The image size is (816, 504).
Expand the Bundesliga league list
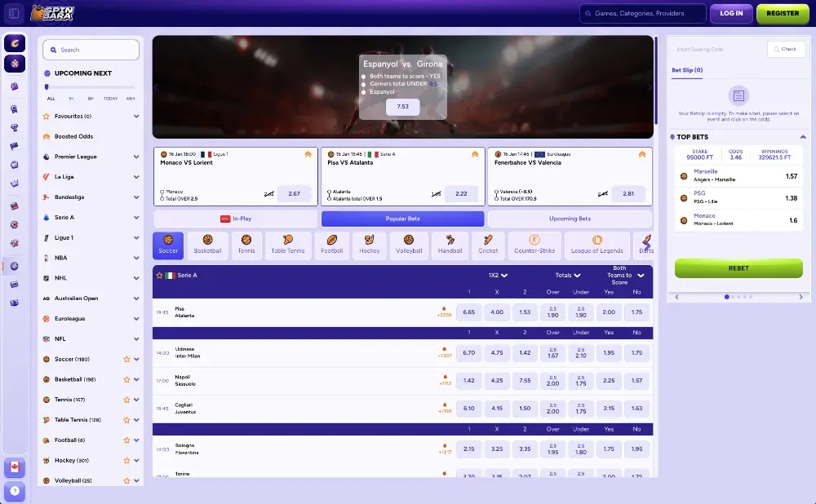[x=136, y=197]
